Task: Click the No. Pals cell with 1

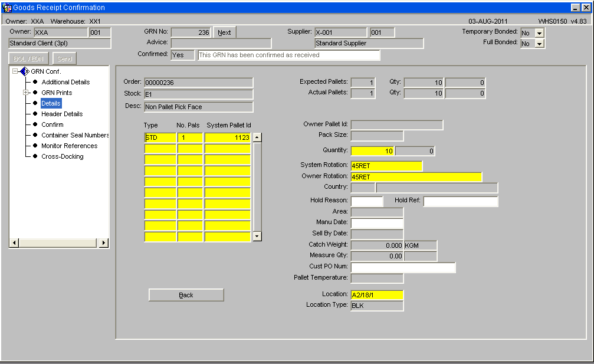Action: [190, 137]
